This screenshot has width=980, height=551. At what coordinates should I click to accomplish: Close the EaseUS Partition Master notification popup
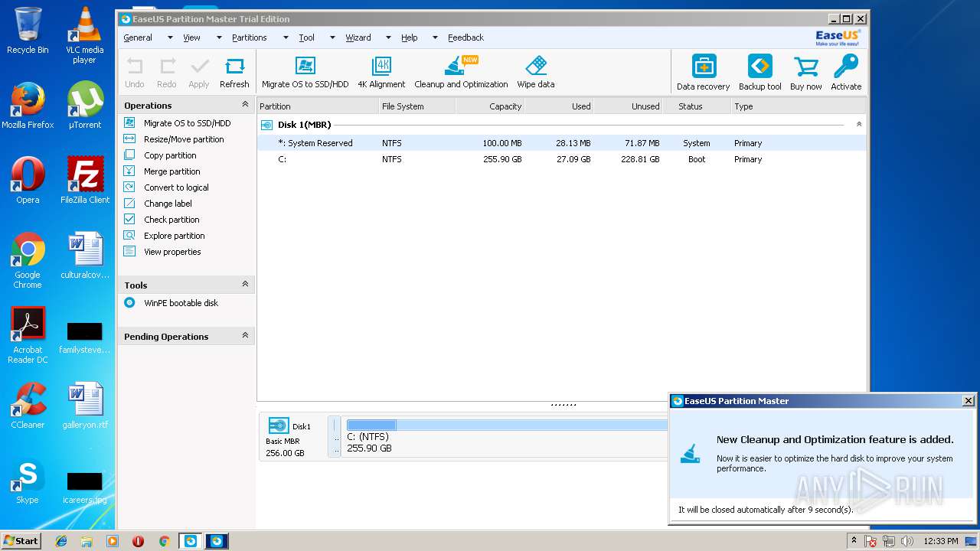pyautogui.click(x=968, y=401)
